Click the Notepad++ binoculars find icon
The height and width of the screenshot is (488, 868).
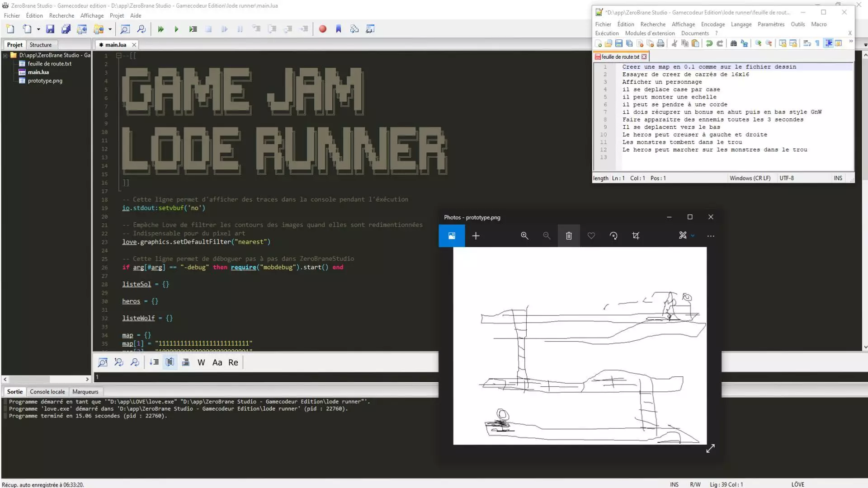click(x=733, y=43)
